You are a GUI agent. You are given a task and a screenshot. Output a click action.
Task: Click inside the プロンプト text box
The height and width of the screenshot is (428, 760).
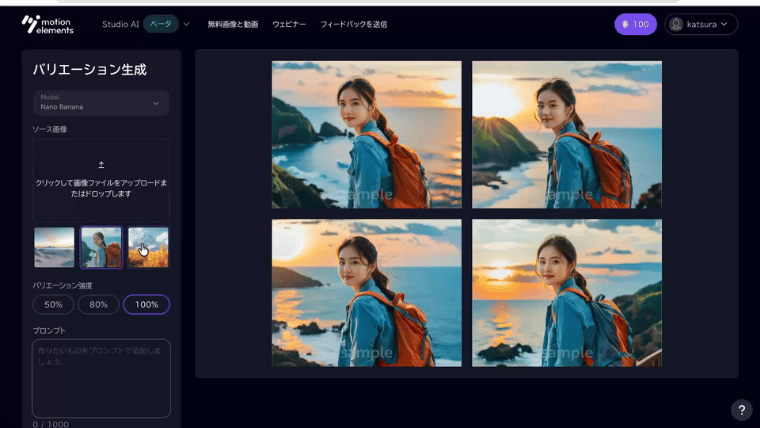click(101, 378)
